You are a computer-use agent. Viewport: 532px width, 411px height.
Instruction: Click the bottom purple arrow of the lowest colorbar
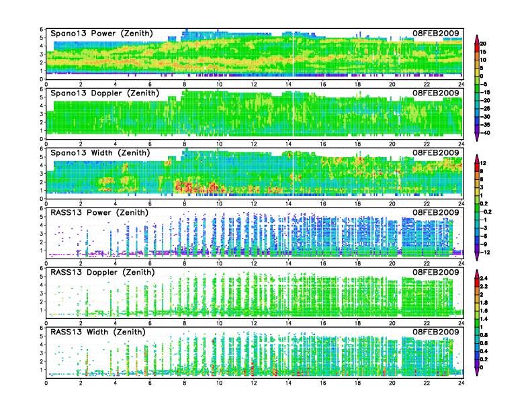click(477, 372)
